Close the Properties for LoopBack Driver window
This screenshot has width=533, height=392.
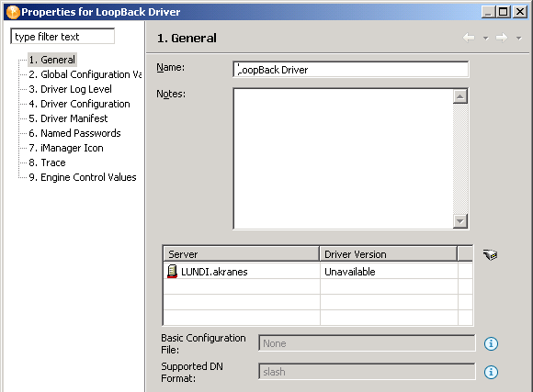pos(520,12)
